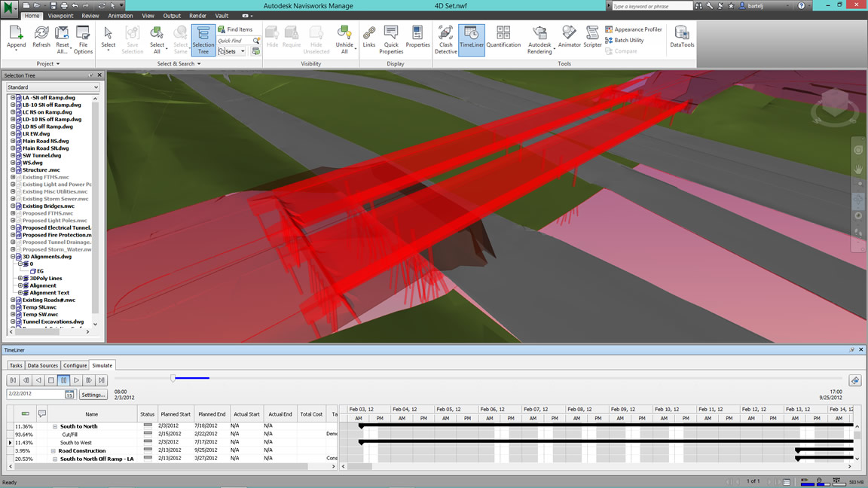Click the Planned Start column header
The height and width of the screenshot is (488, 868).
tap(176, 414)
